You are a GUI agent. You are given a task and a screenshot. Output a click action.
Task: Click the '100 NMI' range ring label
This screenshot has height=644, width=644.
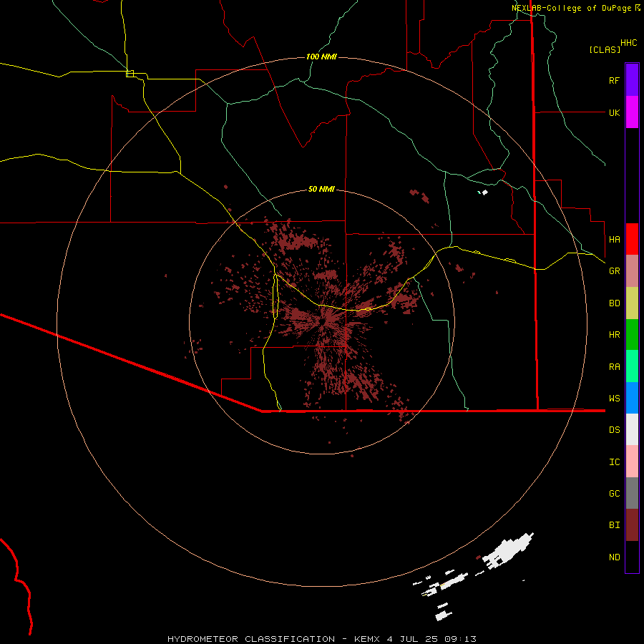[321, 57]
